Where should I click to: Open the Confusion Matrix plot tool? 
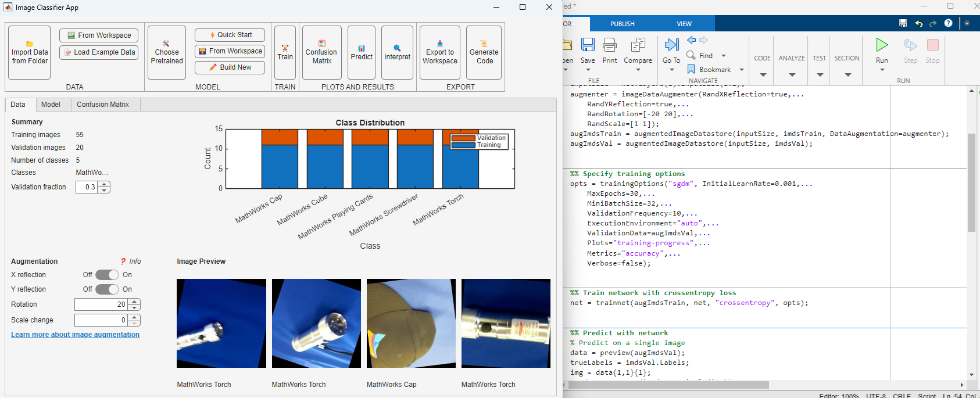point(321,44)
